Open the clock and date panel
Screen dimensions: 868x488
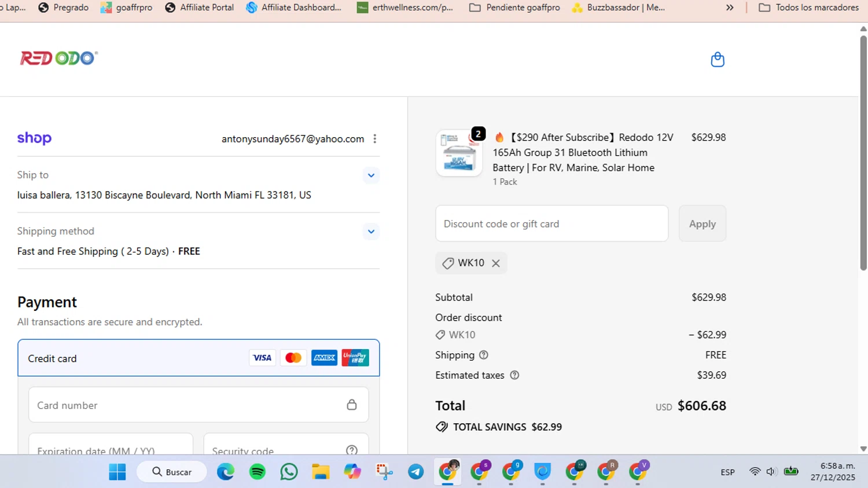(833, 472)
